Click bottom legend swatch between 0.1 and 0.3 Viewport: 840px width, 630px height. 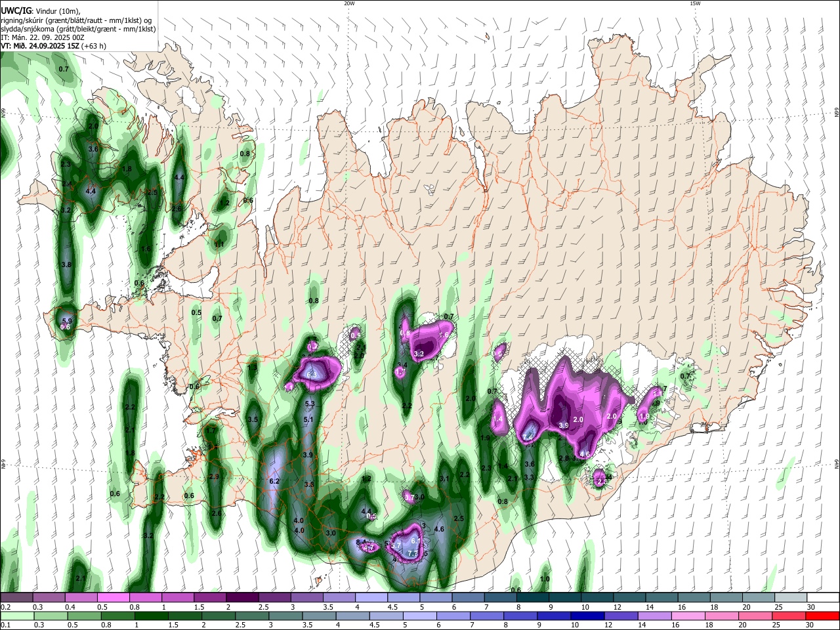coord(16,616)
